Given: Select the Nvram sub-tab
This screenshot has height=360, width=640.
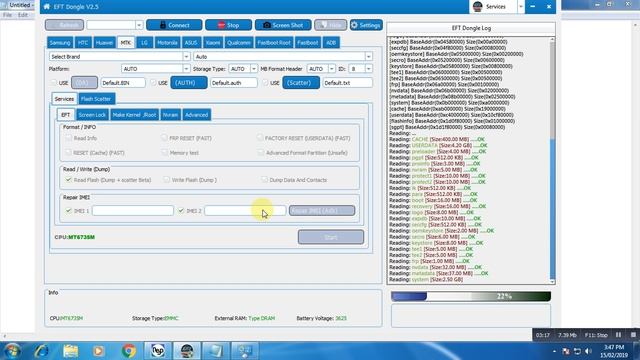Looking at the screenshot, I should (170, 115).
